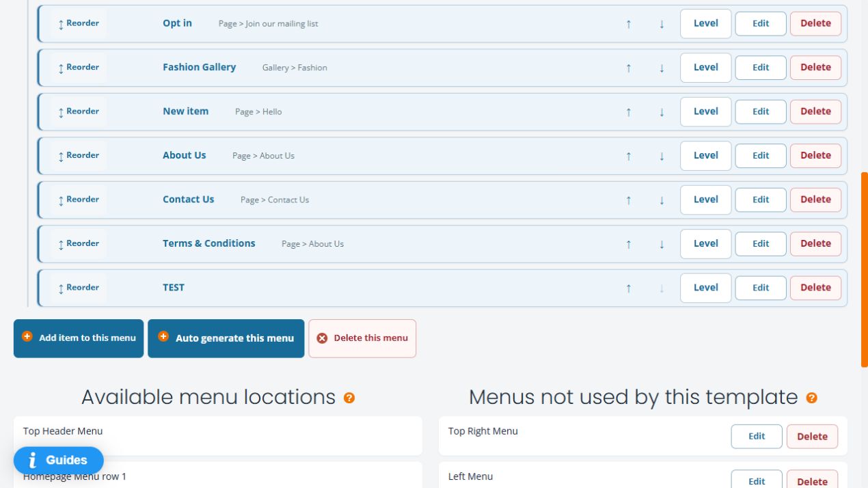Set level for Fashion Gallery item
The height and width of the screenshot is (488, 868).
click(x=706, y=68)
